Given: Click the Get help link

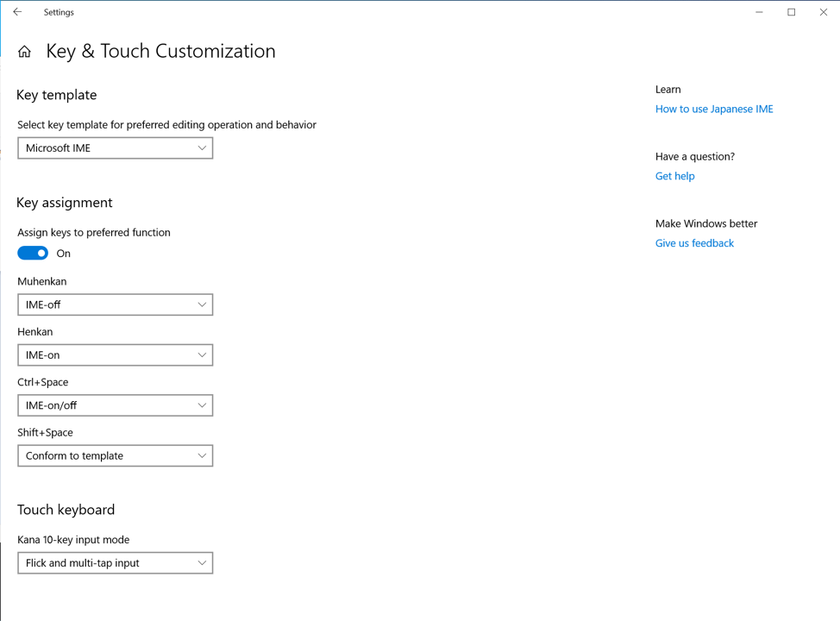Looking at the screenshot, I should point(674,176).
